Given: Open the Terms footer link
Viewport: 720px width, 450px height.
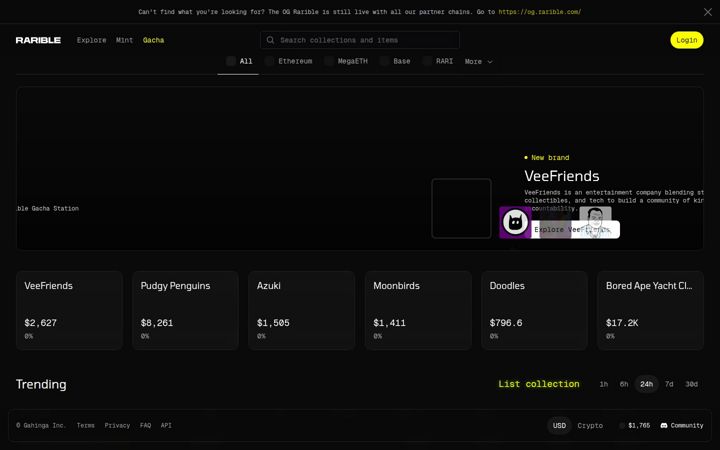Looking at the screenshot, I should [x=85, y=426].
